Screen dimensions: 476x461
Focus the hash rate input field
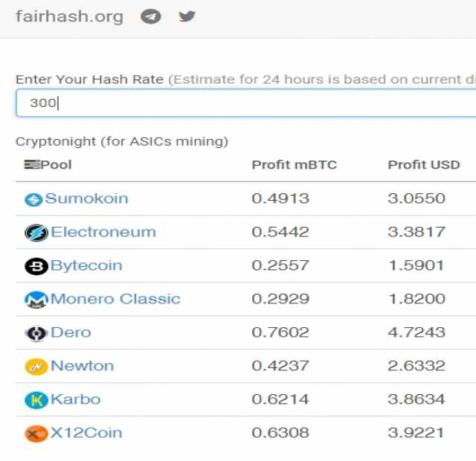(x=246, y=103)
